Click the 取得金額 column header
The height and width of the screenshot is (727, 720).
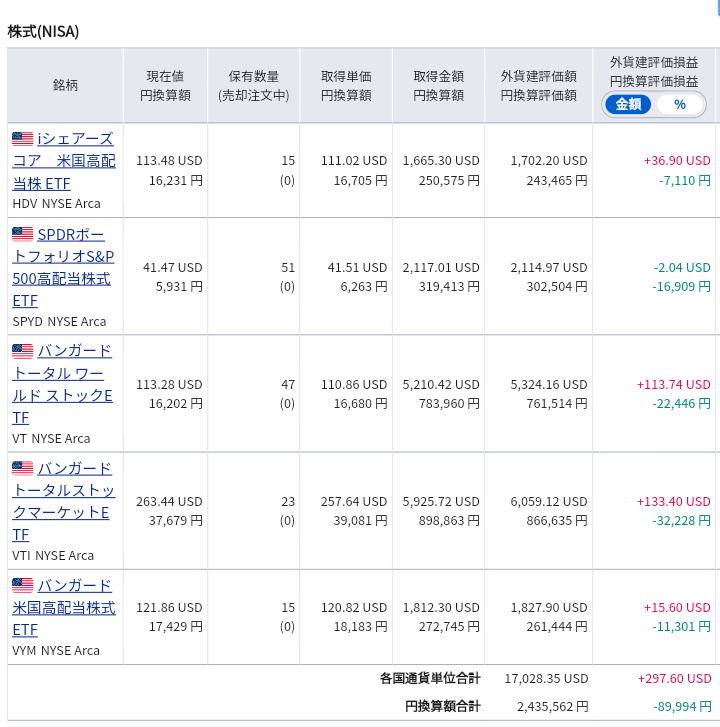pyautogui.click(x=438, y=86)
